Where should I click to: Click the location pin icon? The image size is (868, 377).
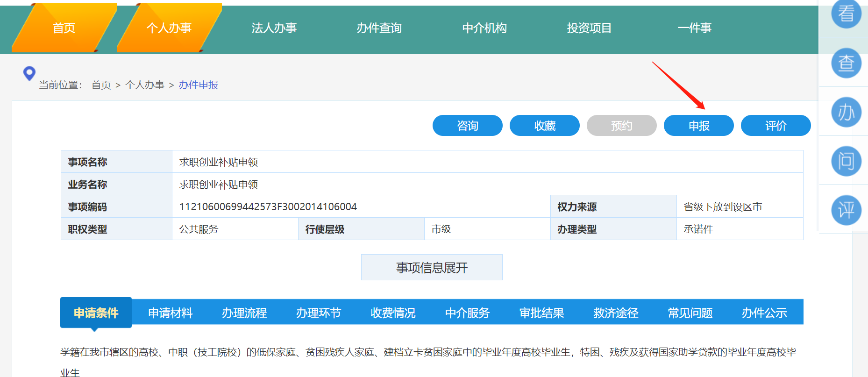(29, 73)
